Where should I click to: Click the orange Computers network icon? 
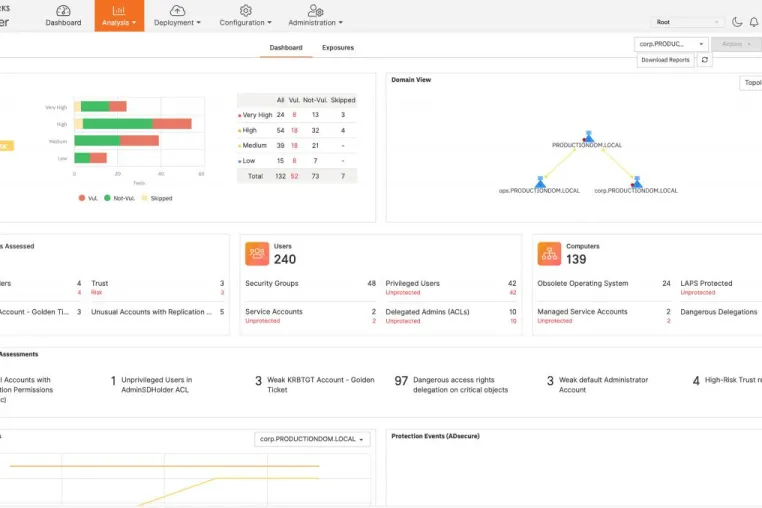(549, 254)
